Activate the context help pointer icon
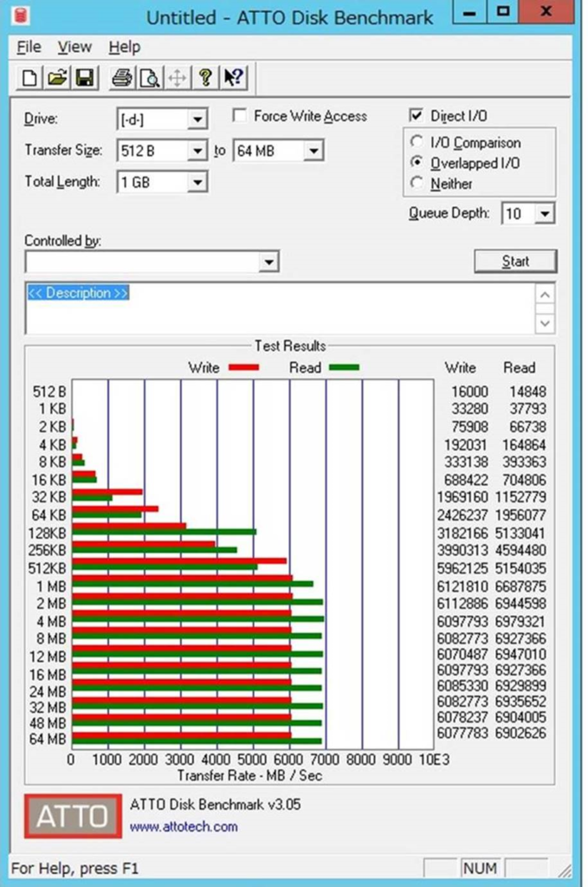The image size is (588, 887). (x=233, y=77)
